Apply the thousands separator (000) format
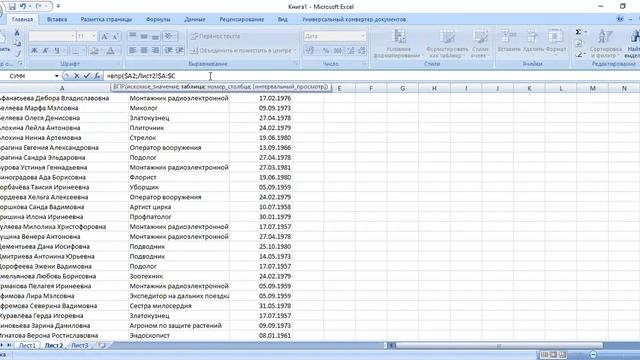Viewport: 640px width, 360px height. click(338, 51)
